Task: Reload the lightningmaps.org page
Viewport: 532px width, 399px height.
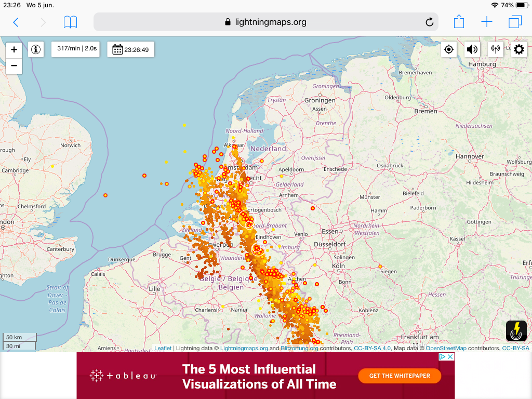Action: click(429, 22)
